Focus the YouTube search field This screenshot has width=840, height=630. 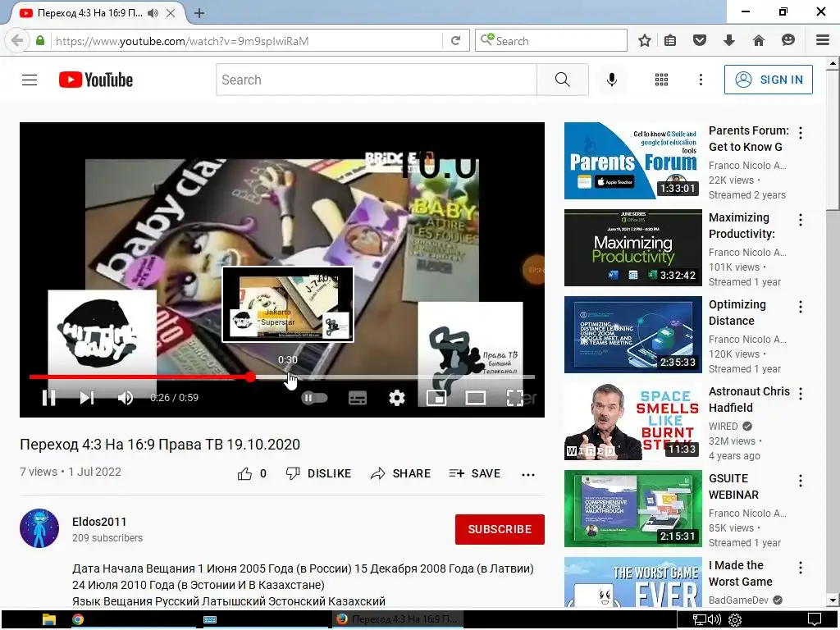point(377,80)
